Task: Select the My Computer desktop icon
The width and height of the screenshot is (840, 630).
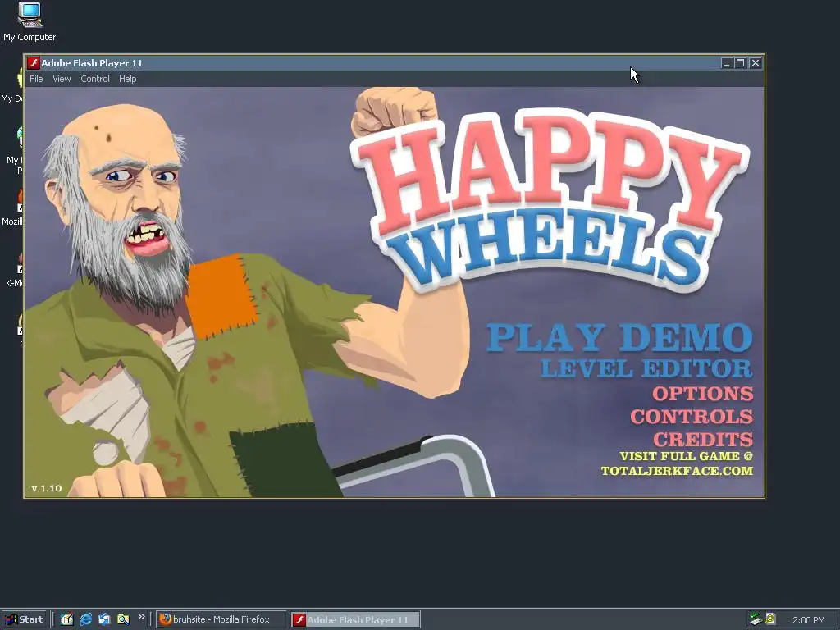Action: pos(30,22)
